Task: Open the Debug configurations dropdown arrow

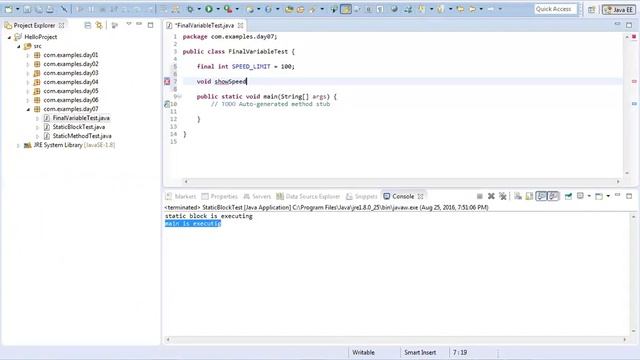Action: [199, 9]
